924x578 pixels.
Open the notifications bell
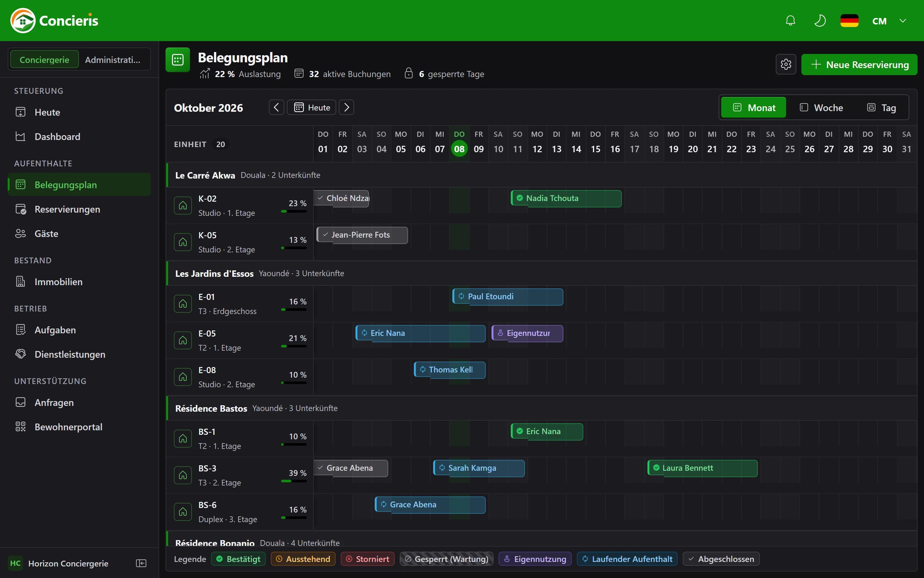(x=790, y=21)
